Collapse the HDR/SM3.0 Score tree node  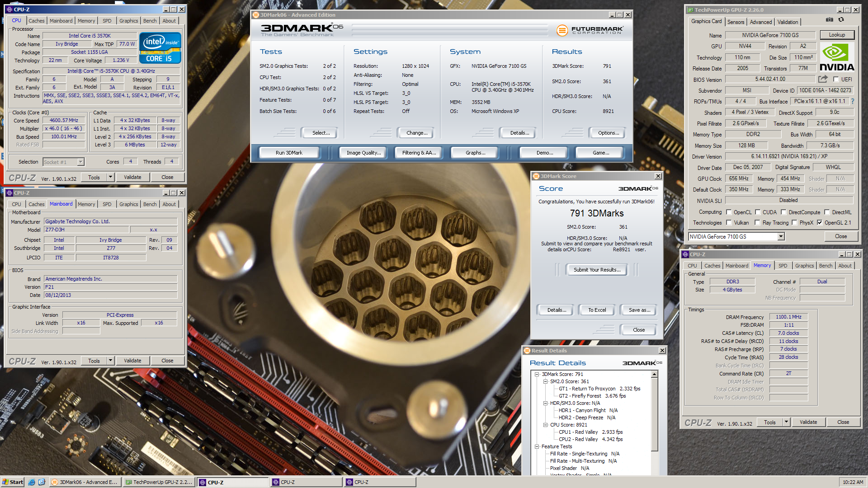pyautogui.click(x=545, y=403)
